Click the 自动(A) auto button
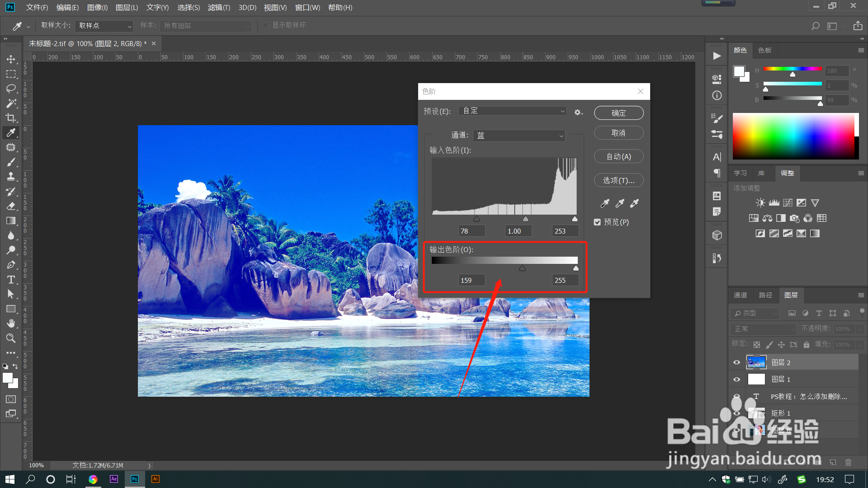868x488 pixels. 618,156
